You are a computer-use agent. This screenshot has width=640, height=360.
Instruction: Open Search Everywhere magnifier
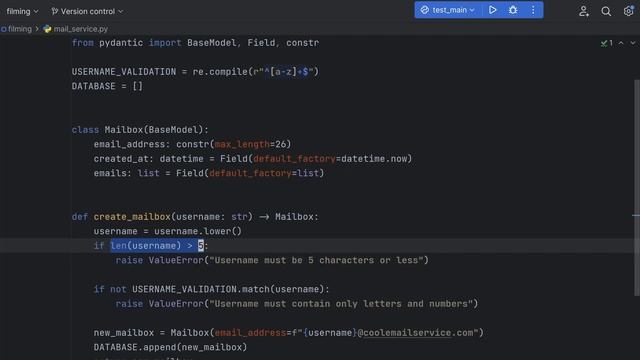pyautogui.click(x=606, y=11)
